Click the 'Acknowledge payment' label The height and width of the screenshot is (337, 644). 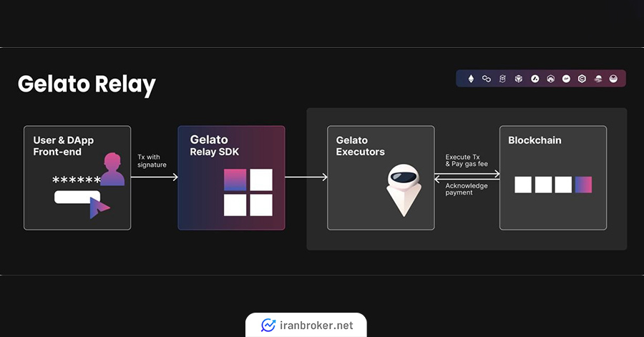(x=467, y=189)
